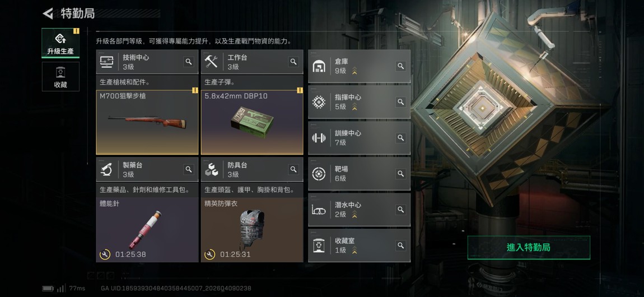Open magnifier for 製藥台 details

[x=189, y=169]
